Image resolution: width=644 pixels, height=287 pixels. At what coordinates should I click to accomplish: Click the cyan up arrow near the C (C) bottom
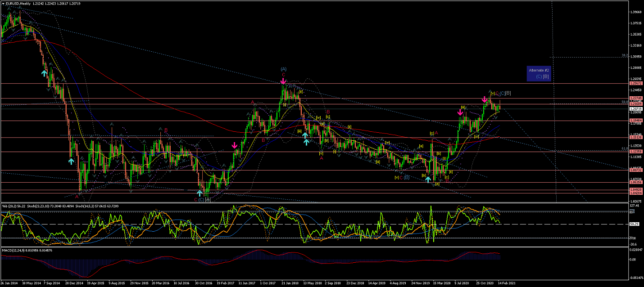click(x=200, y=193)
